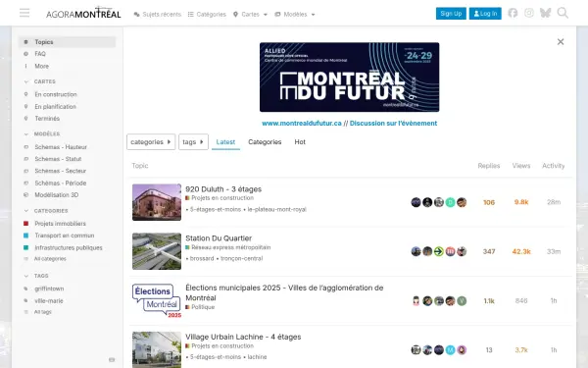
Task: Switch to the Latest tab
Action: (x=225, y=142)
